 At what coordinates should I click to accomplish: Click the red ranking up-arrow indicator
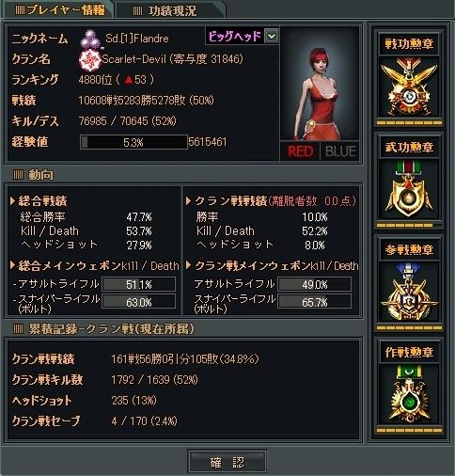[x=129, y=80]
